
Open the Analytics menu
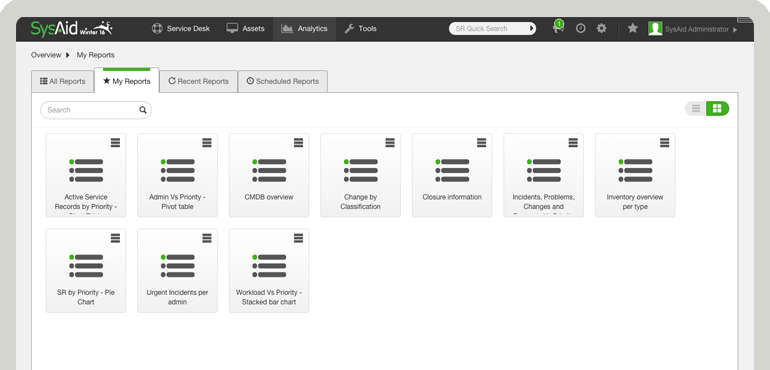[x=304, y=28]
